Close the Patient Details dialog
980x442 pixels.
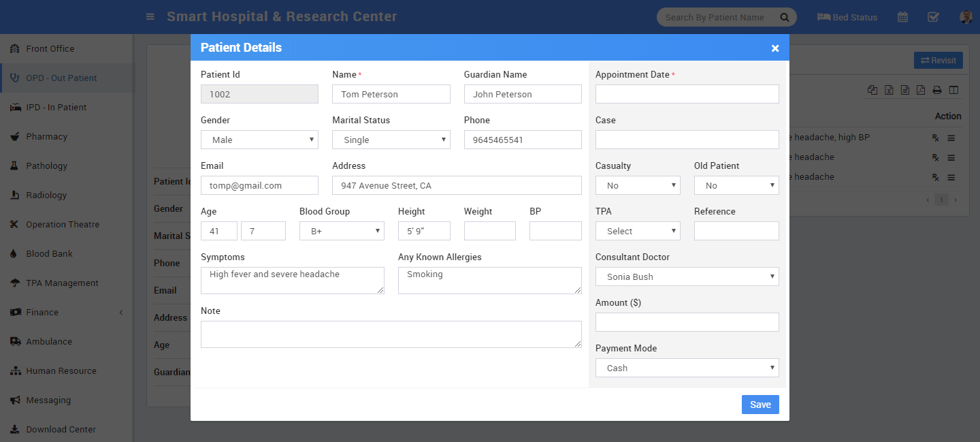[x=775, y=48]
